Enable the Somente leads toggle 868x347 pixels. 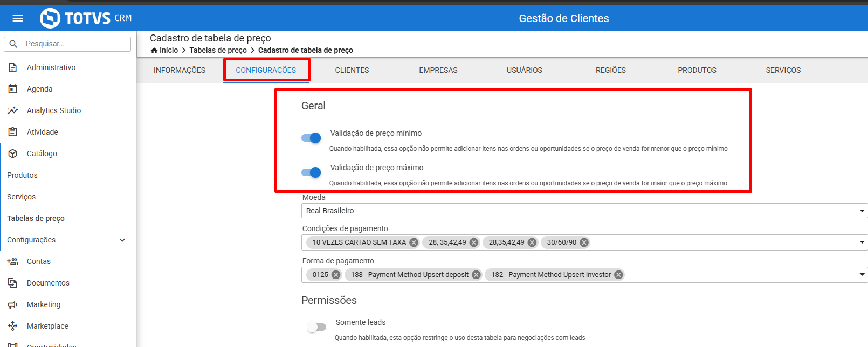pyautogui.click(x=316, y=327)
